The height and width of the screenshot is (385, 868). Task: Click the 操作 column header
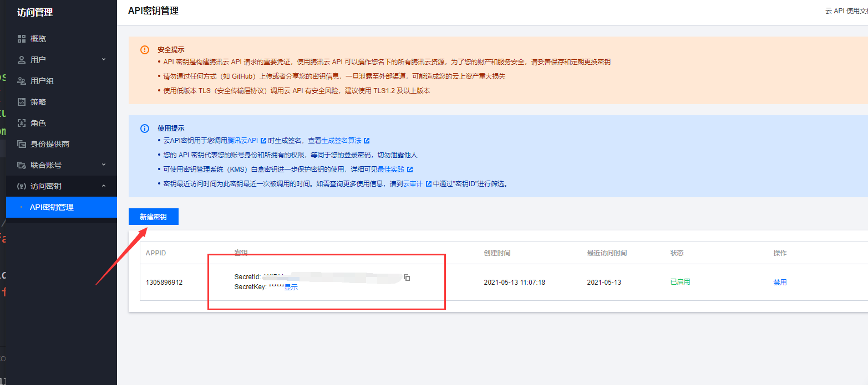click(x=780, y=253)
